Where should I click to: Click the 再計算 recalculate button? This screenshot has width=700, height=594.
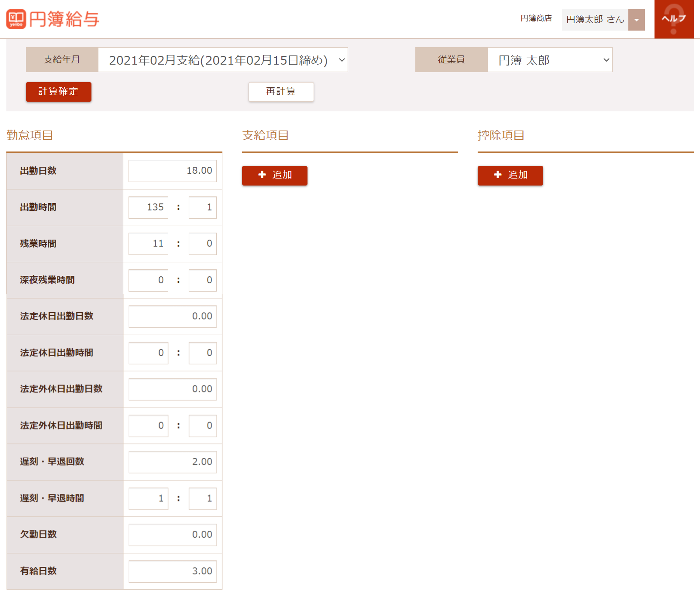281,92
